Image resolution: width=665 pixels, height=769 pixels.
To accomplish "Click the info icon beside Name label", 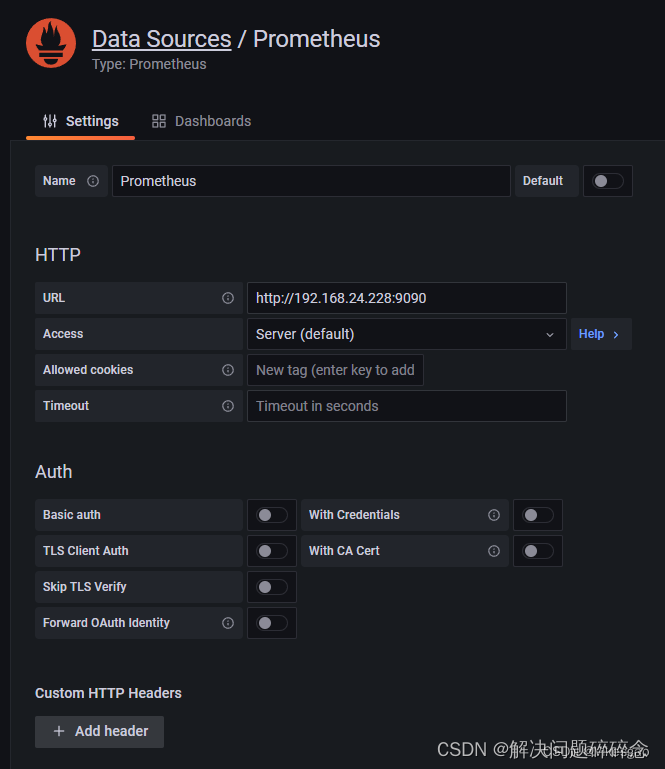I will (x=93, y=181).
